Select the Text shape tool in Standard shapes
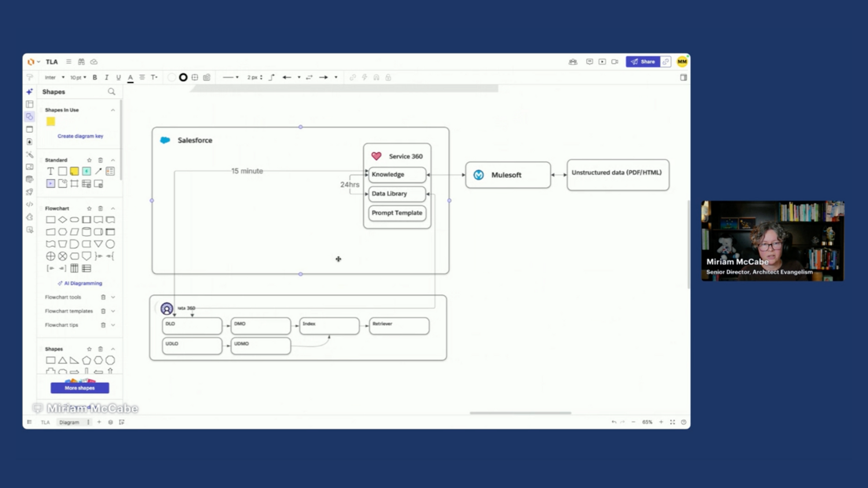This screenshot has height=488, width=868. 50,171
